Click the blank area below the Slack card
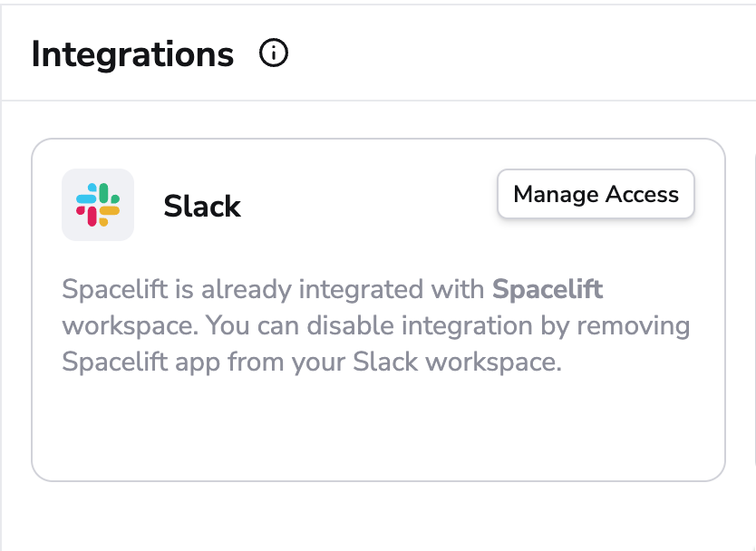The width and height of the screenshot is (756, 551). click(379, 517)
